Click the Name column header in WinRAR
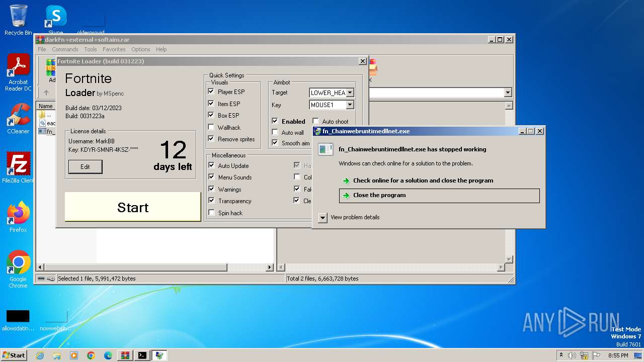Screen dimensions: 644x362 pos(46,106)
